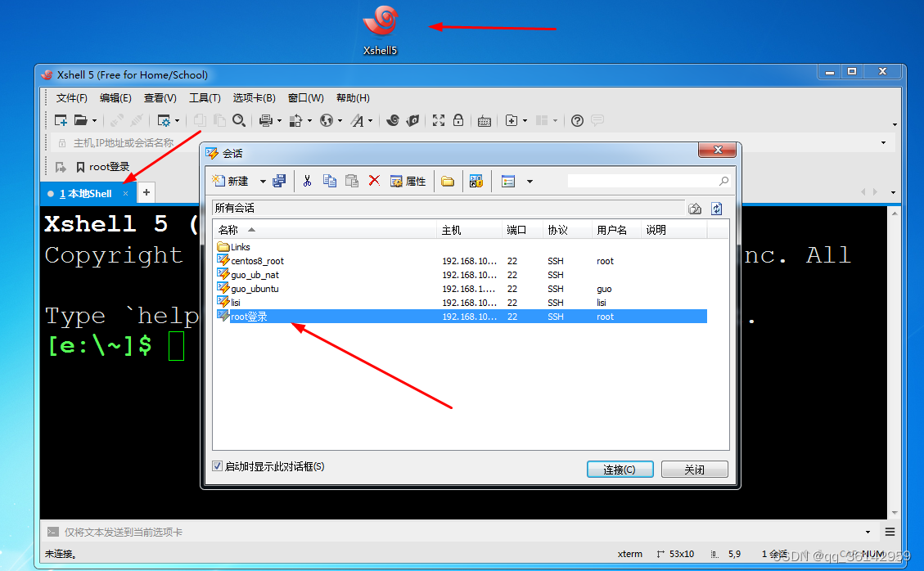Click the Copy icon in Sessions dialog
Viewport: 924px width, 571px height.
(329, 181)
